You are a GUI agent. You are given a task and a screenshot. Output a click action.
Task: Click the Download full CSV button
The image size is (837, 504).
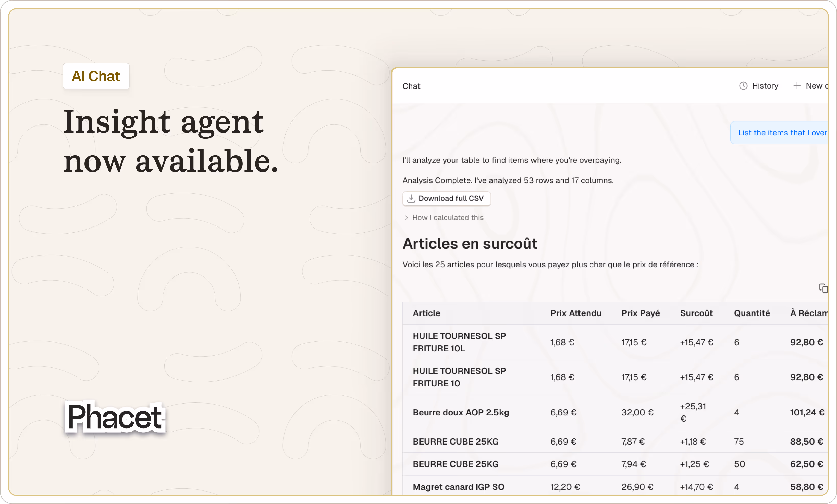pos(446,198)
